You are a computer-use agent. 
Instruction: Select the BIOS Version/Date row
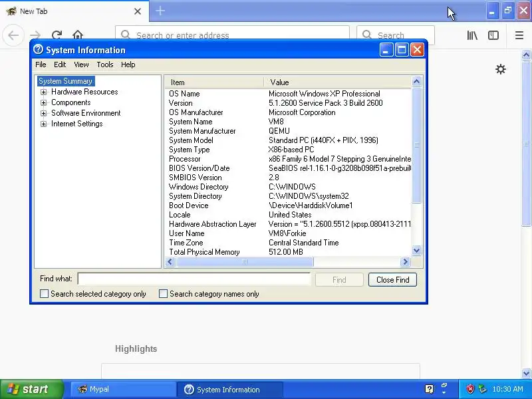point(289,168)
